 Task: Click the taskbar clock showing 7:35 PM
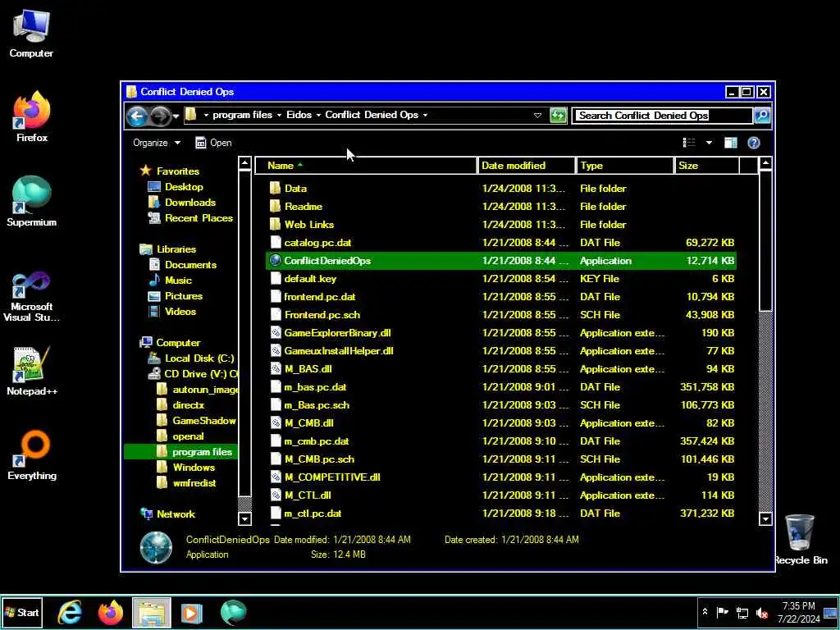pos(798,612)
